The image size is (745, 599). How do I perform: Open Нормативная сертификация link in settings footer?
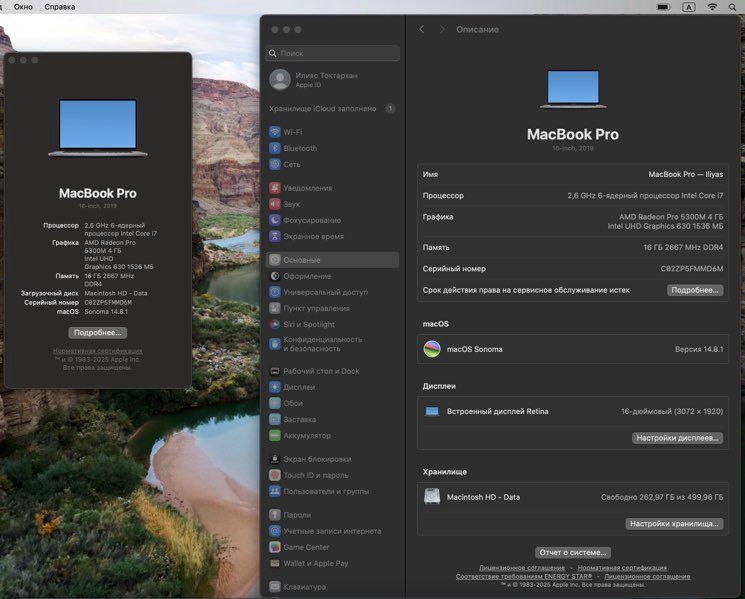tap(622, 568)
